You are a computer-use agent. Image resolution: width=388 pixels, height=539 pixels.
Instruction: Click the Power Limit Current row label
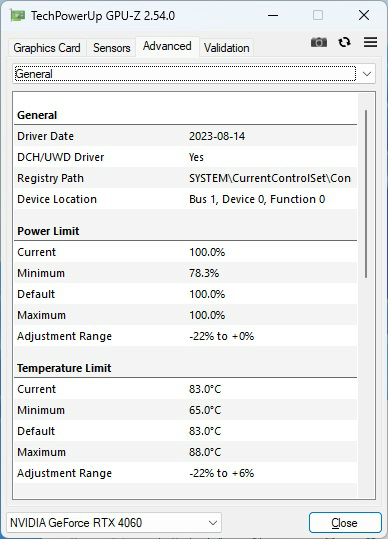[x=36, y=252]
